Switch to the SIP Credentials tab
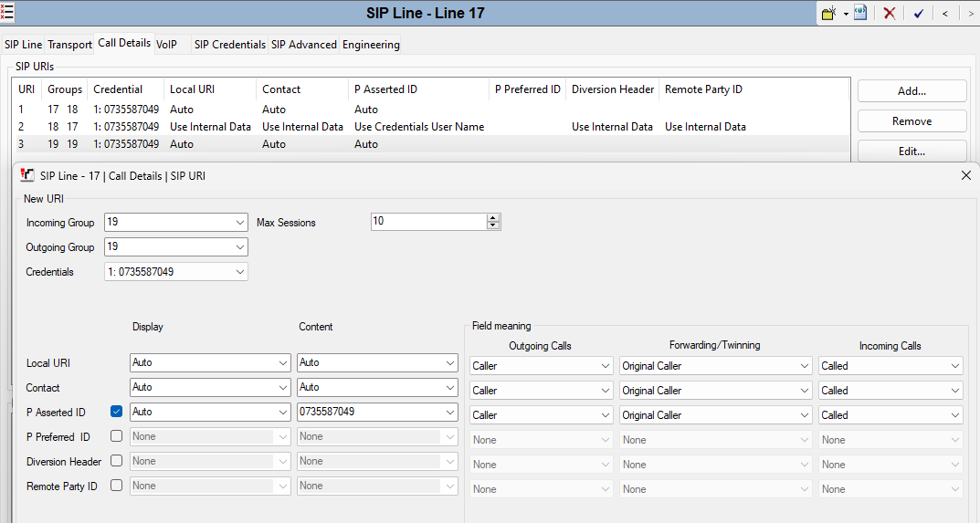Image resolution: width=980 pixels, height=523 pixels. [230, 45]
